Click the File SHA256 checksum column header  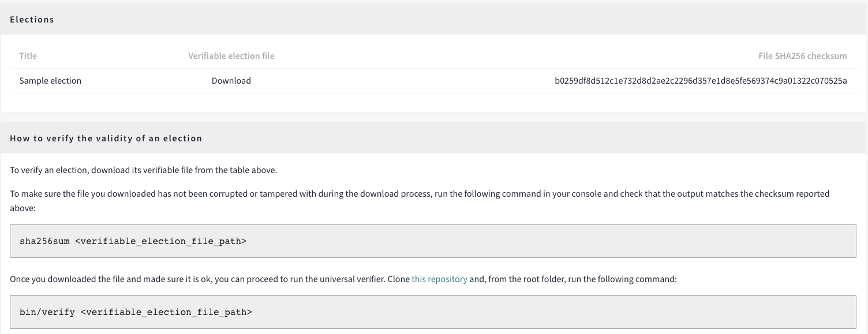pyautogui.click(x=802, y=56)
